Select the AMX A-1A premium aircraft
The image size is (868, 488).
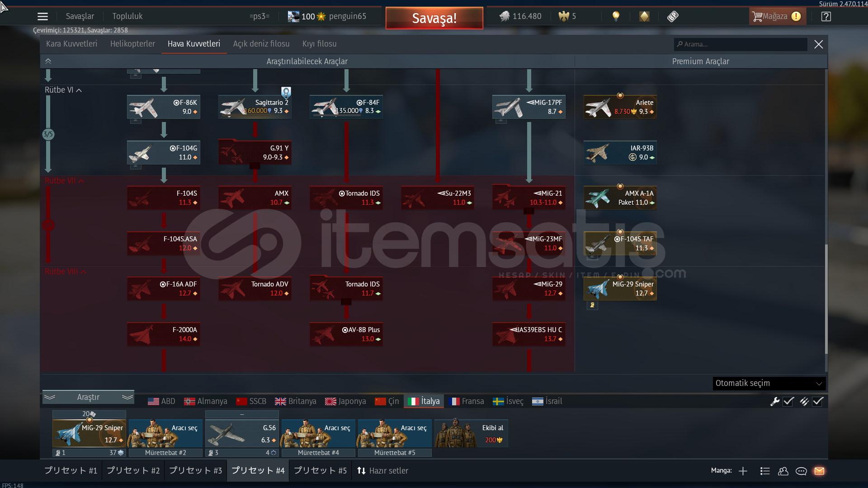(620, 198)
